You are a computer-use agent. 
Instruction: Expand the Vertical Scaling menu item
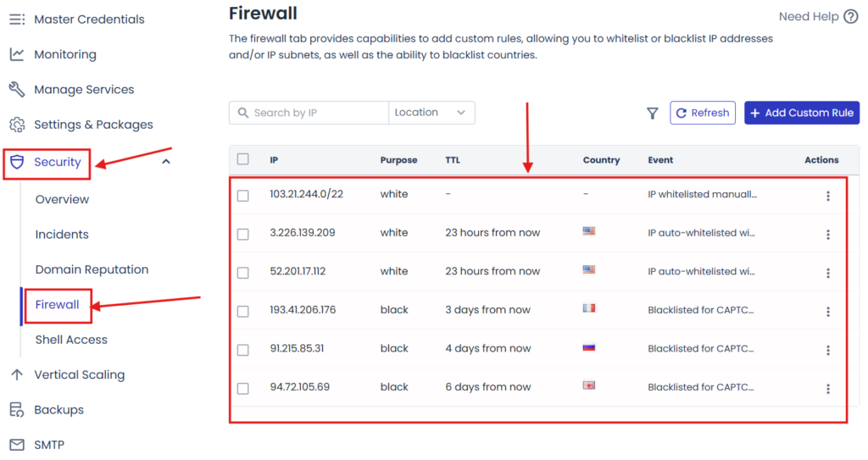tap(80, 374)
